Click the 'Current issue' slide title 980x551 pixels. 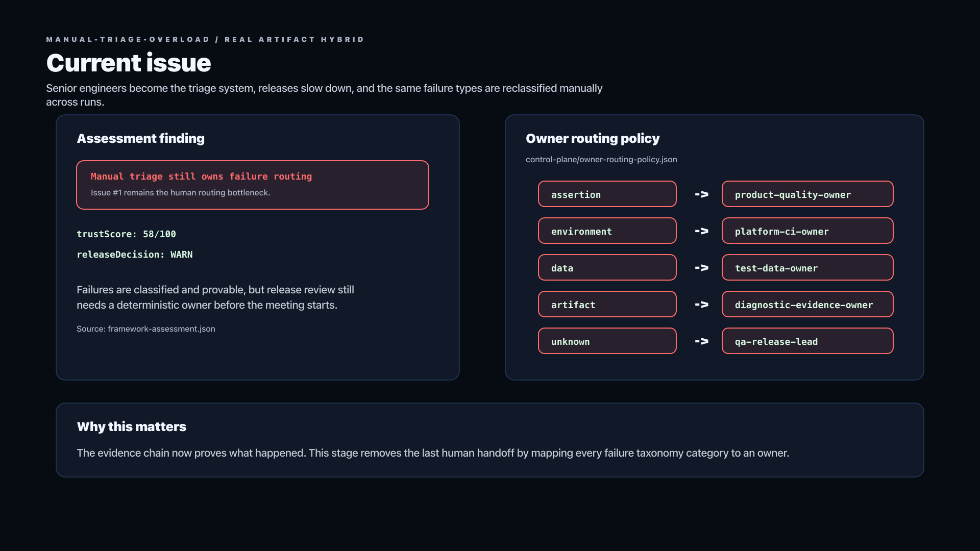pyautogui.click(x=129, y=63)
